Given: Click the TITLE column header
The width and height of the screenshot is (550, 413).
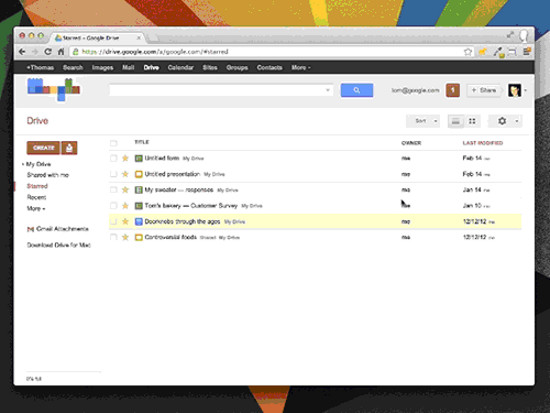Looking at the screenshot, I should 141,142.
